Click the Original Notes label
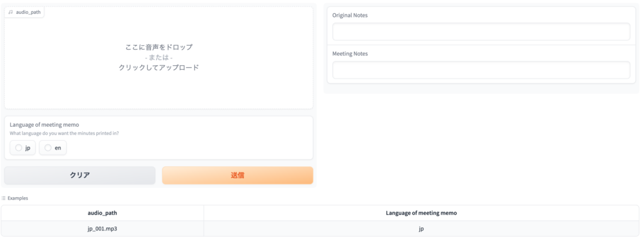 [350, 15]
